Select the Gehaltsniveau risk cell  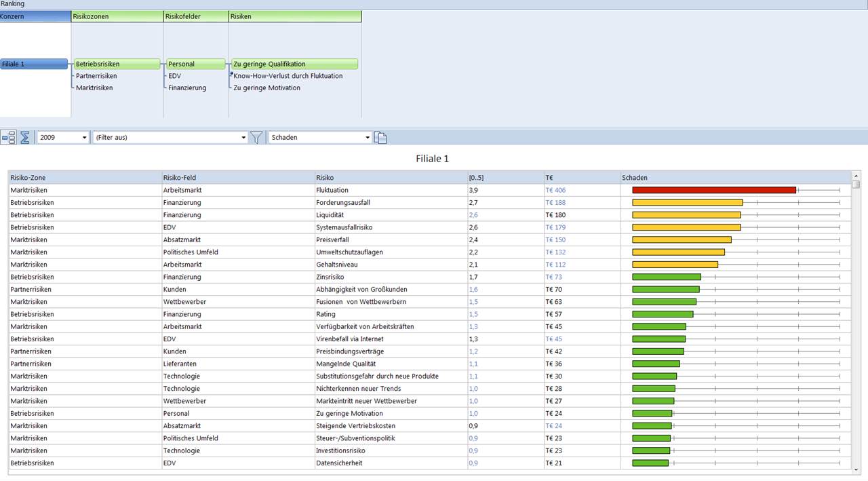coord(391,265)
